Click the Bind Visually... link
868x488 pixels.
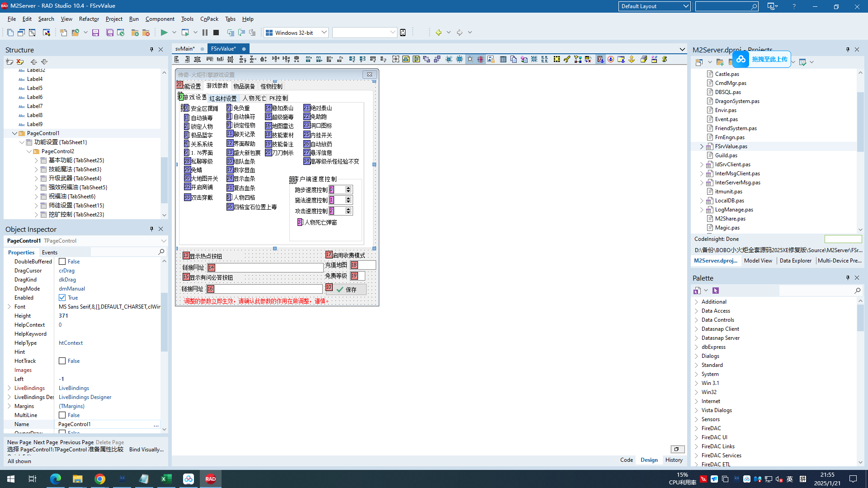coord(146,450)
